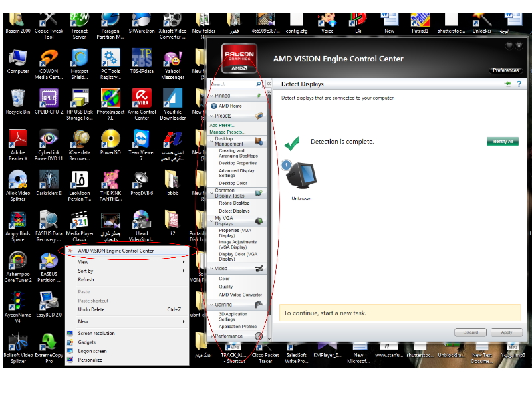Screen dimensions: 532x399
Task: Click Refresh in the context menu
Action: (127, 279)
